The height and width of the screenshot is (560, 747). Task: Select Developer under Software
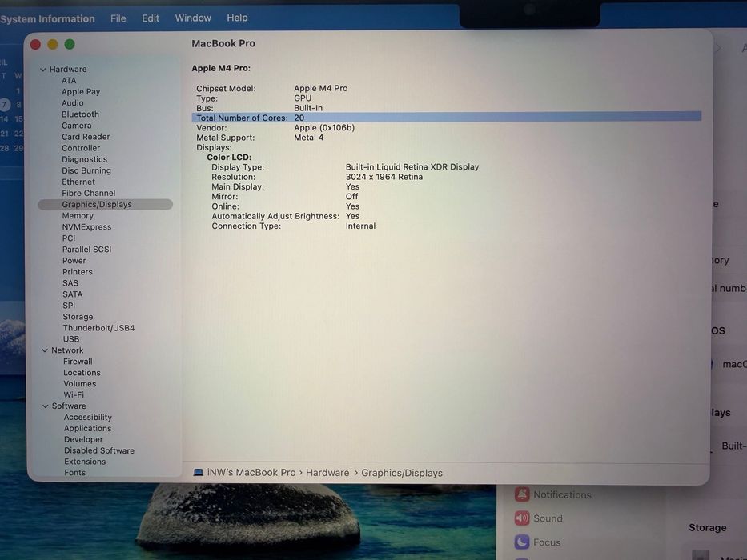(x=83, y=439)
